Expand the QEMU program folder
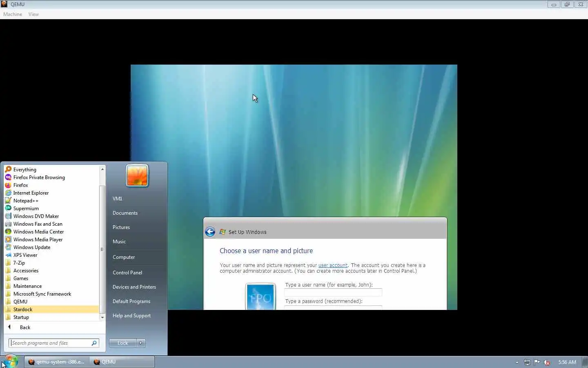588x368 pixels. click(x=51, y=302)
